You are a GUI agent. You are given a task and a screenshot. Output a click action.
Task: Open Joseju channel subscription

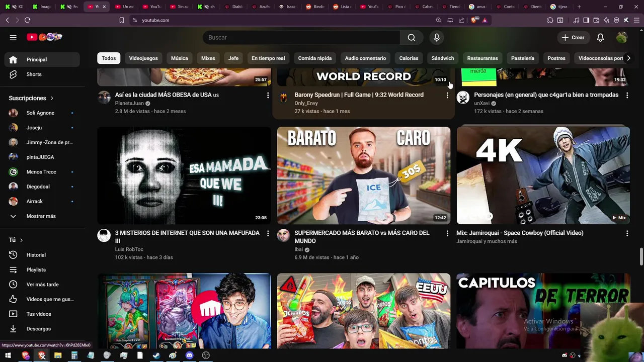click(x=42, y=128)
